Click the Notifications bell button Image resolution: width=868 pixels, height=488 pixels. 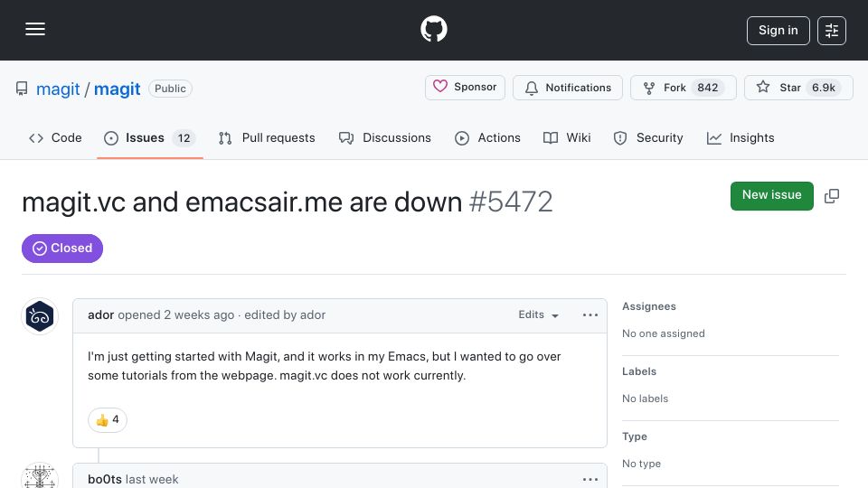568,88
